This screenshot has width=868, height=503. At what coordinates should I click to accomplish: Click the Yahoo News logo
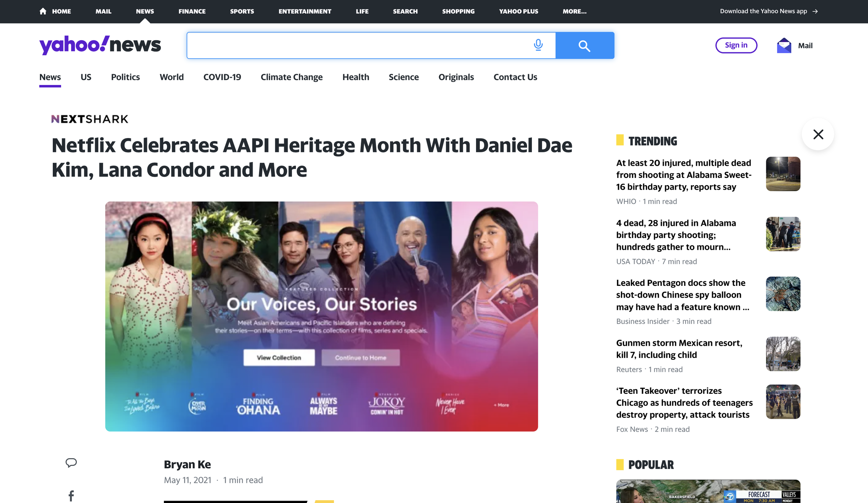[x=100, y=45]
